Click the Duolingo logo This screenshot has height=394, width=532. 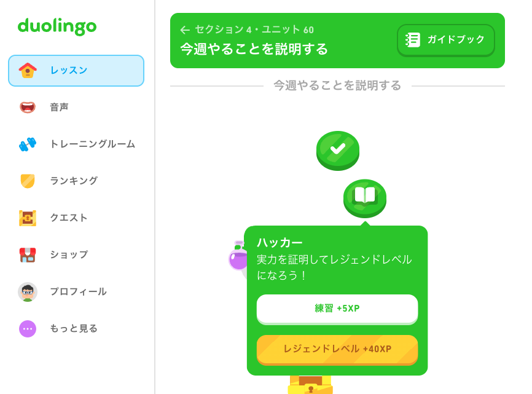click(57, 26)
